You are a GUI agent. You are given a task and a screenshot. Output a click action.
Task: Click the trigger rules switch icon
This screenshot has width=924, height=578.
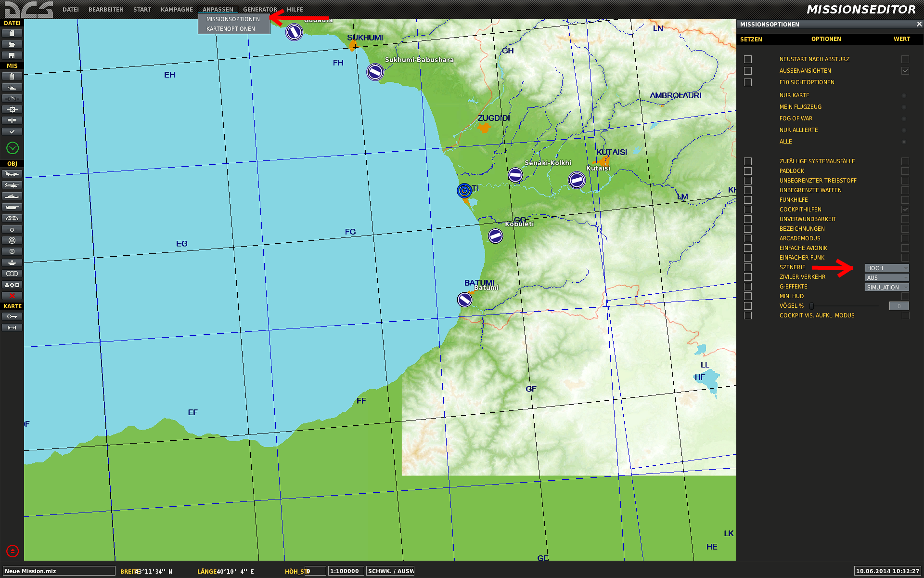coord(12,98)
